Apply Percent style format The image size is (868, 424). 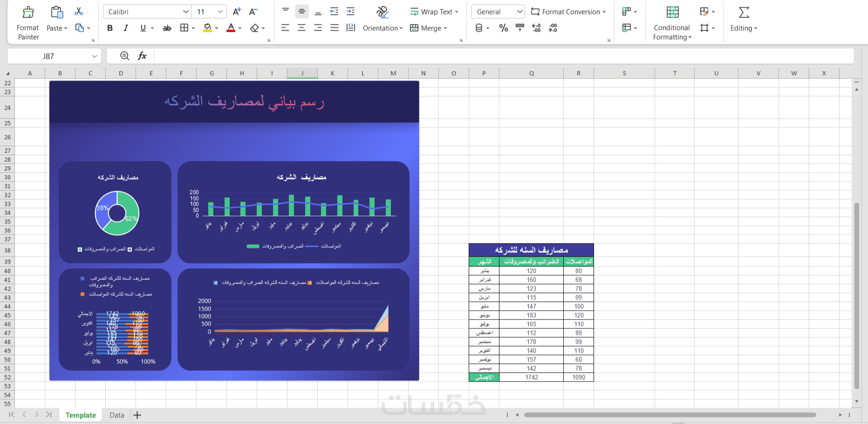(x=504, y=28)
